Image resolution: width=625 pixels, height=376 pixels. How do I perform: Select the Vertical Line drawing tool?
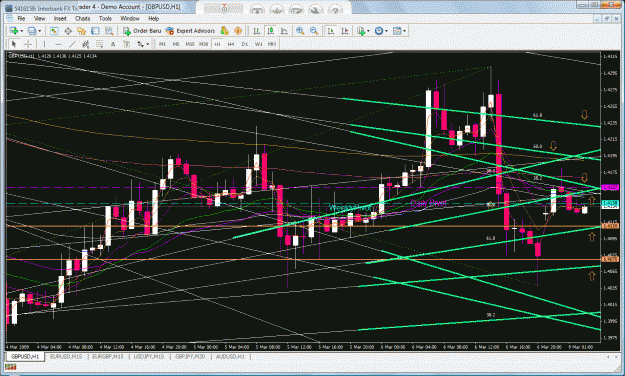[x=44, y=44]
